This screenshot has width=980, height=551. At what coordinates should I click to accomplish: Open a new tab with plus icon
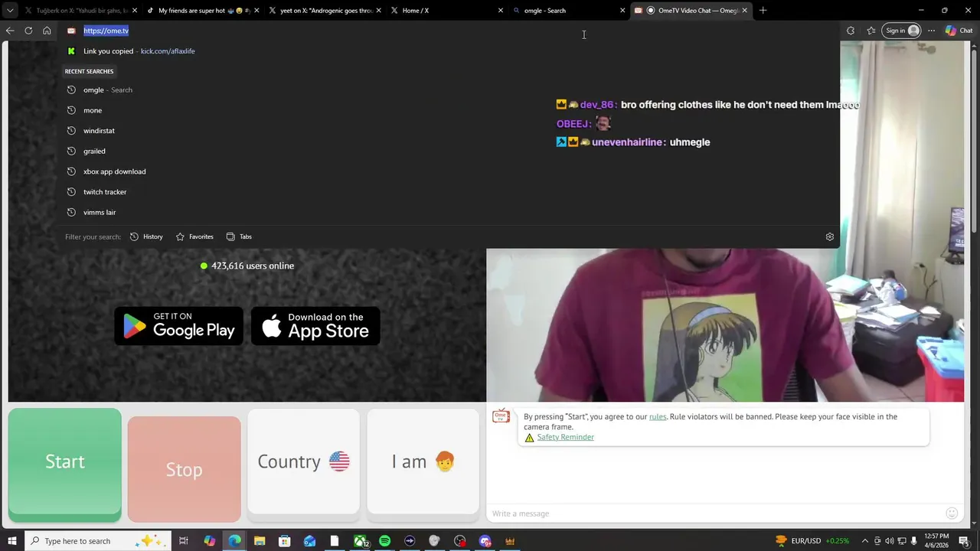click(x=763, y=11)
